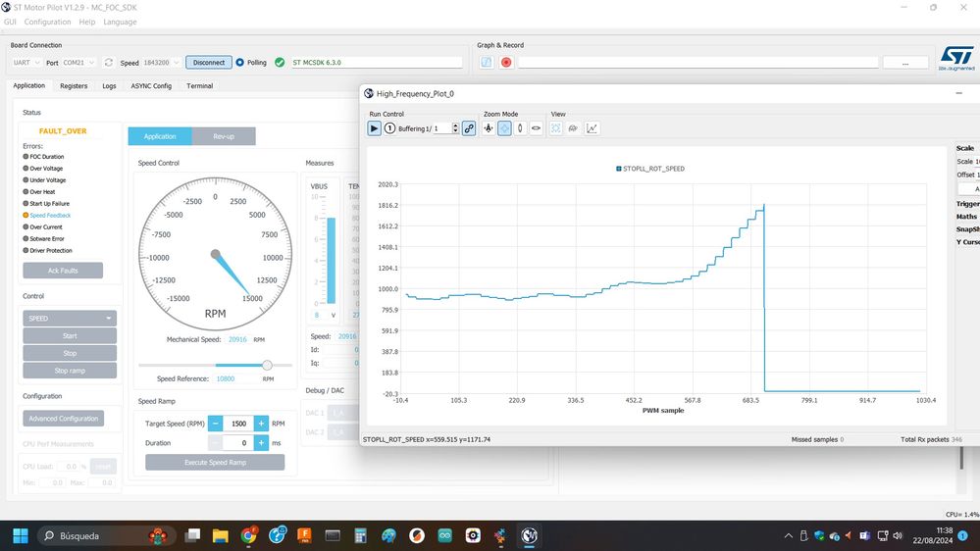Switch to the ASYNC Config tab
Image resolution: width=980 pixels, height=551 pixels.
(151, 86)
